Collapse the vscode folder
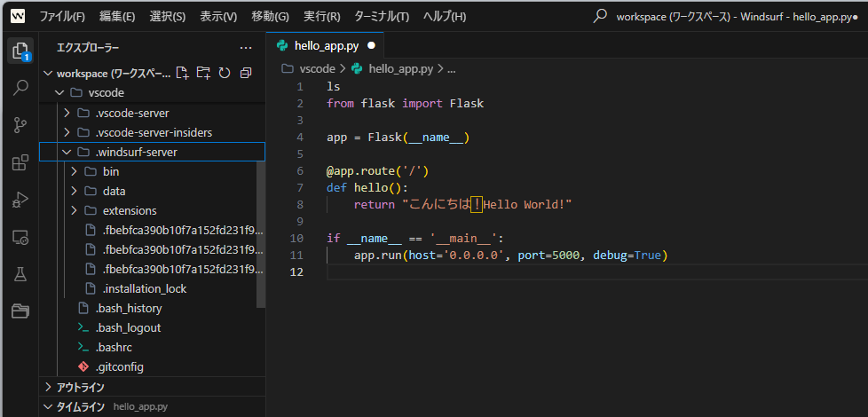 click(59, 92)
